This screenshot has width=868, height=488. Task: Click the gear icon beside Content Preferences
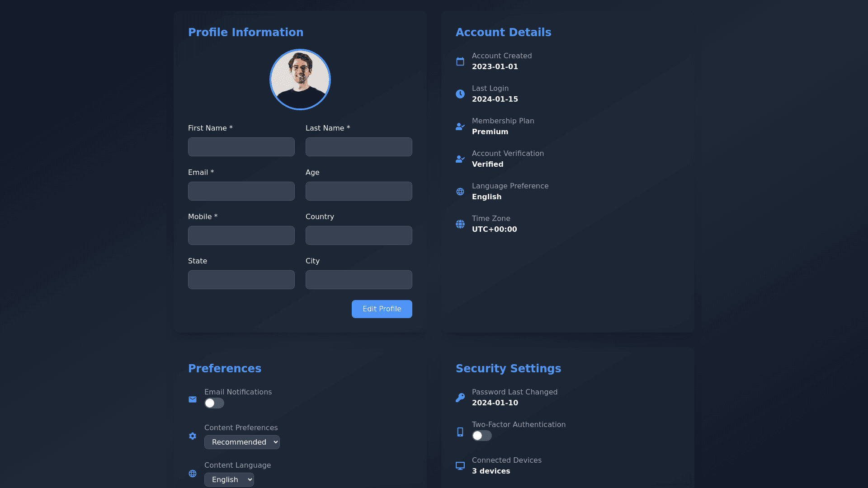point(193,436)
